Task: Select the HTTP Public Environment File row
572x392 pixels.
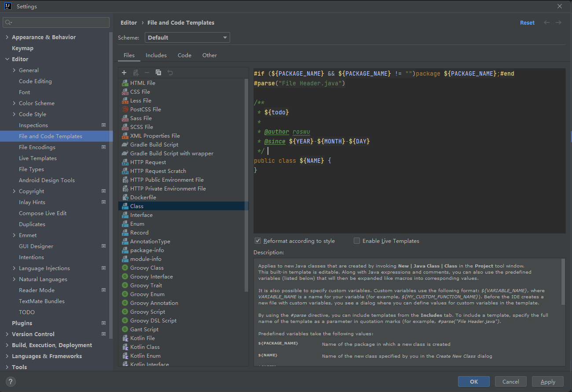Action: coord(183,180)
